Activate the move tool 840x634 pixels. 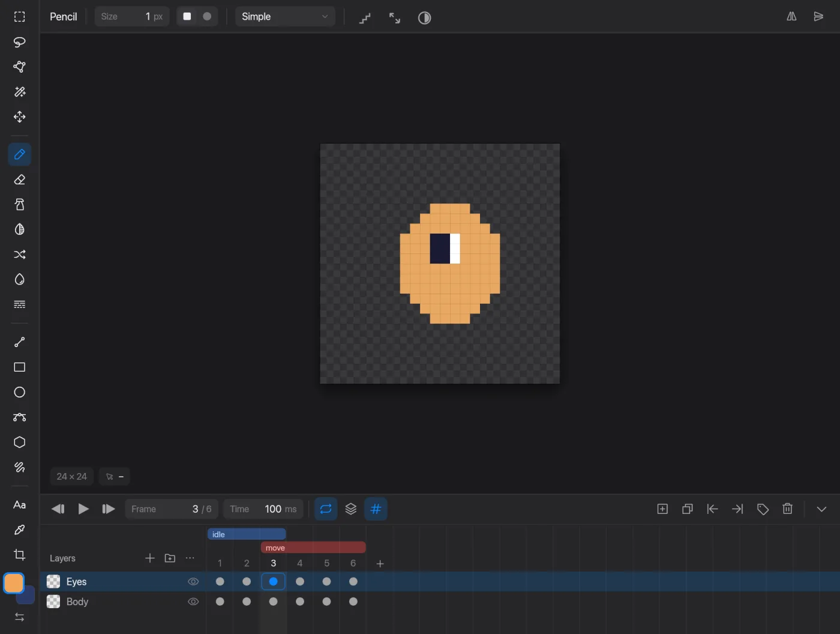(x=19, y=116)
